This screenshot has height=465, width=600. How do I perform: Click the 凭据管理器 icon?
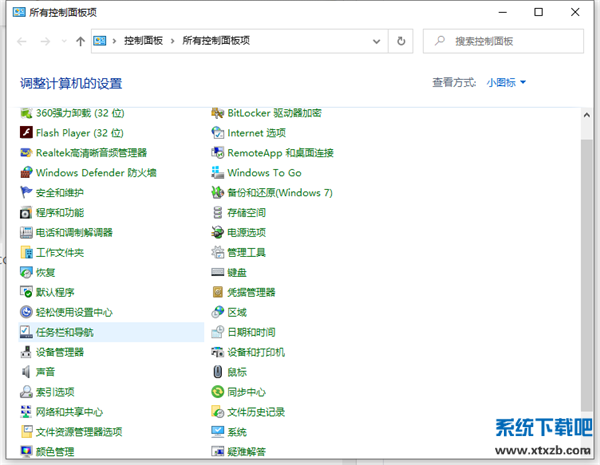click(218, 292)
